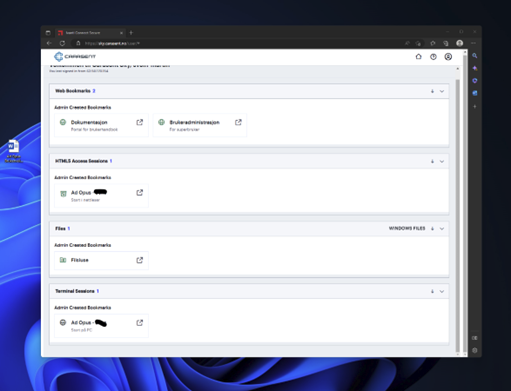Open Edge sidebar search icon
The width and height of the screenshot is (511, 391).
point(475,56)
